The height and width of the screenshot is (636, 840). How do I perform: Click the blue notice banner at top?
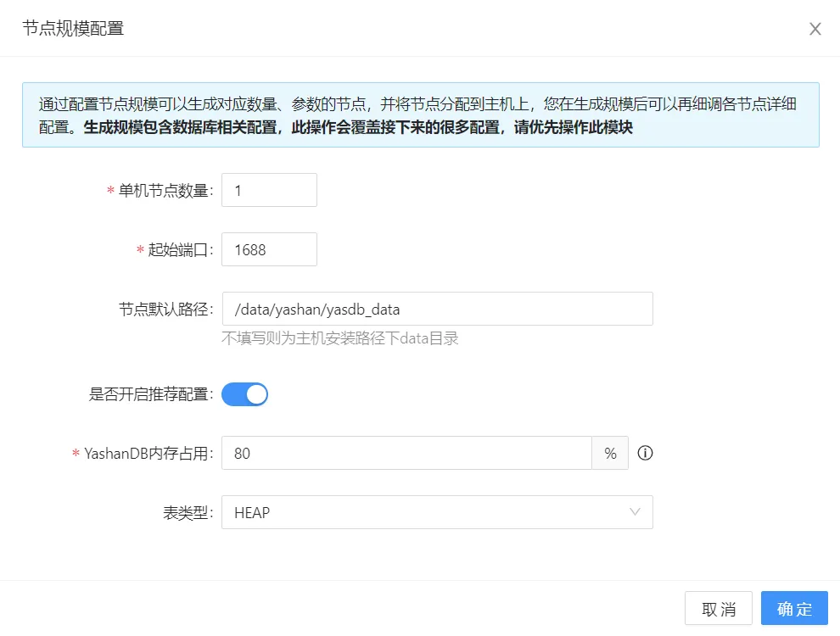[420, 113]
